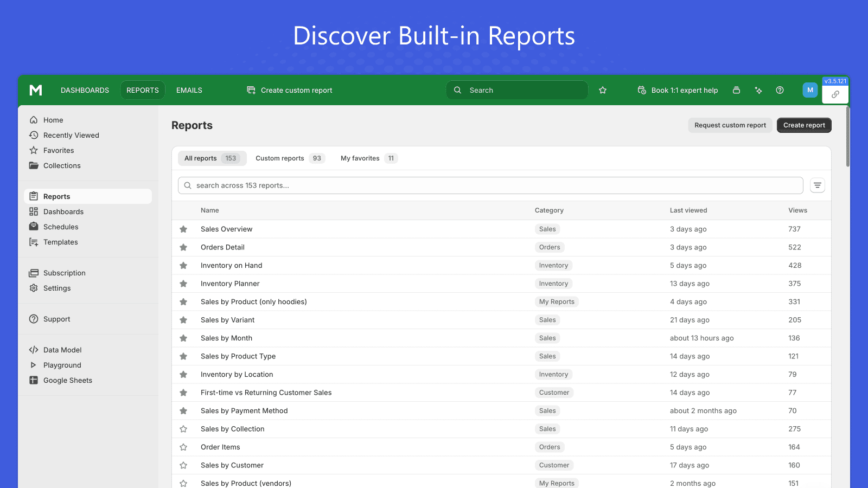Click the Create report button
868x488 pixels.
pyautogui.click(x=803, y=125)
